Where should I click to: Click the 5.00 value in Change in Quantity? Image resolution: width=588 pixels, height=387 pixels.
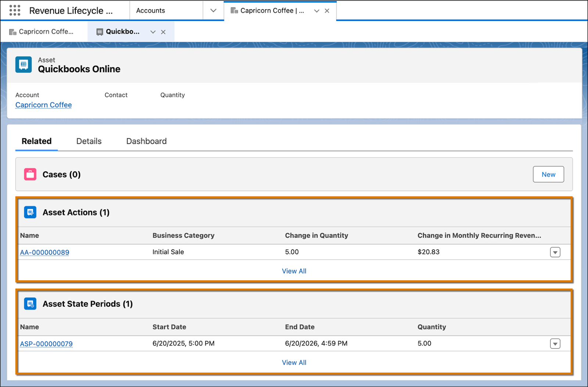tap(292, 252)
